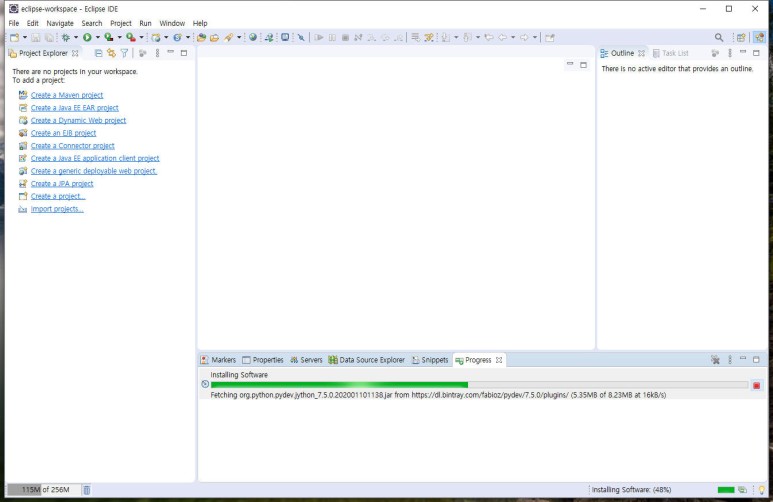
Task: Open the Forward history dropdown arrow
Action: 534,37
